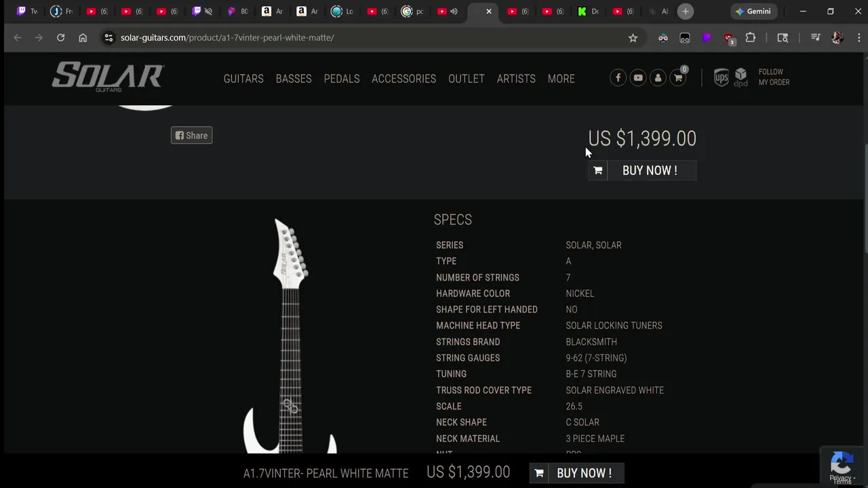Click the DPD logo
868x488 pixels.
pos(741,77)
